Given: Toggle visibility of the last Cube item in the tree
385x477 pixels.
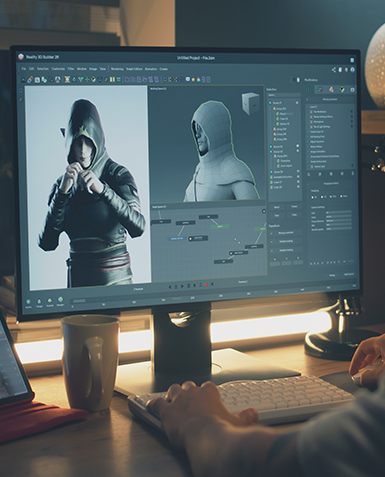Looking at the screenshot, I should (x=298, y=187).
